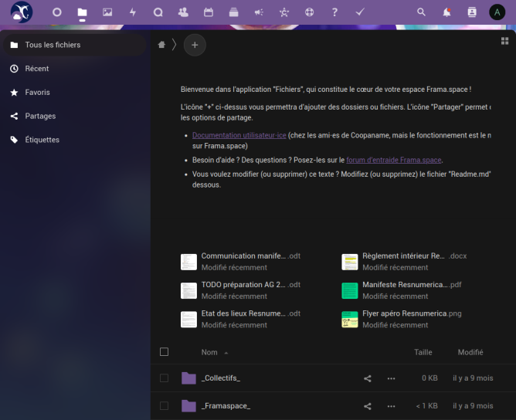Viewport: 516px width, 420px height.
Task: Open Communication manife... .odt recent file
Action: [x=240, y=262]
